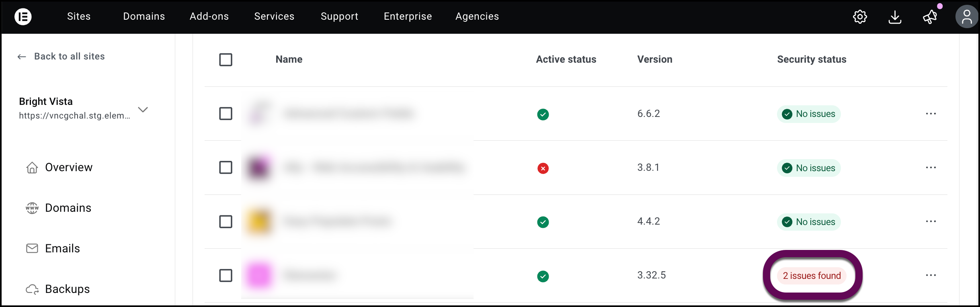Open three-dot menu for version 4.4.2 row
980x307 pixels.
(931, 221)
